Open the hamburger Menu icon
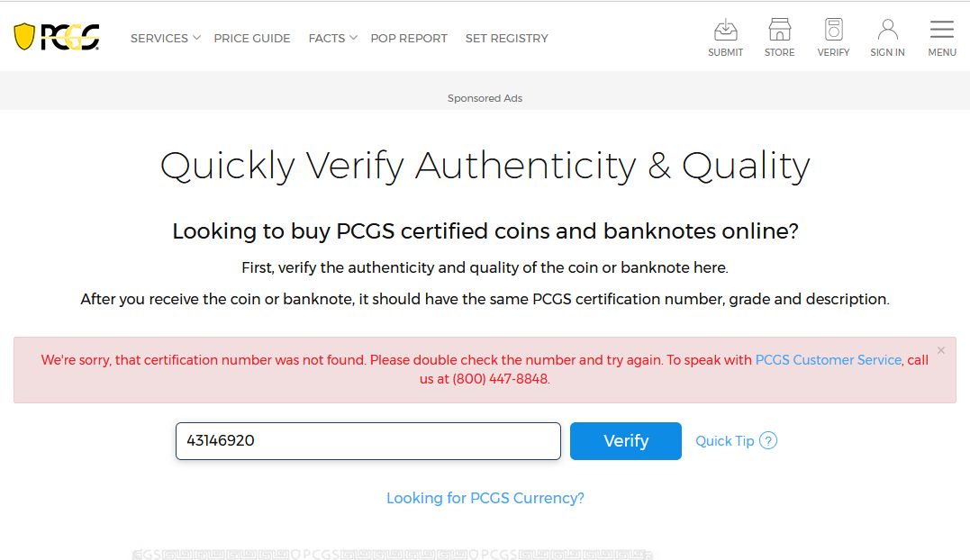 pos(942,31)
